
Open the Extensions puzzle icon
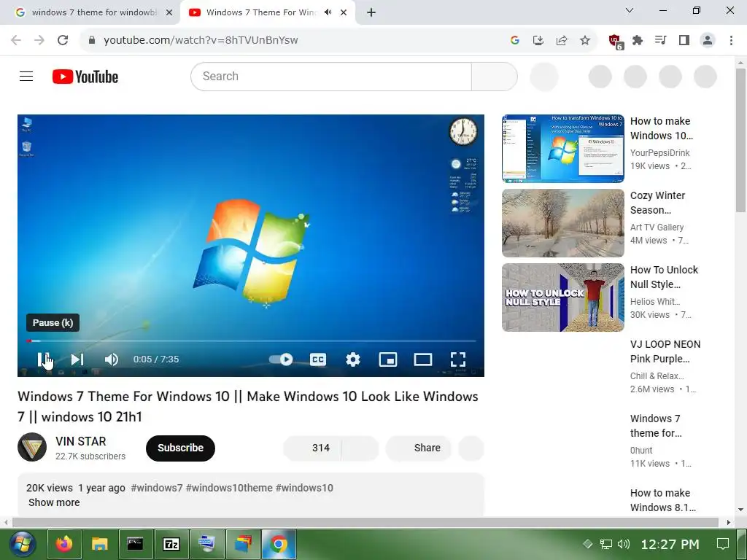click(638, 41)
